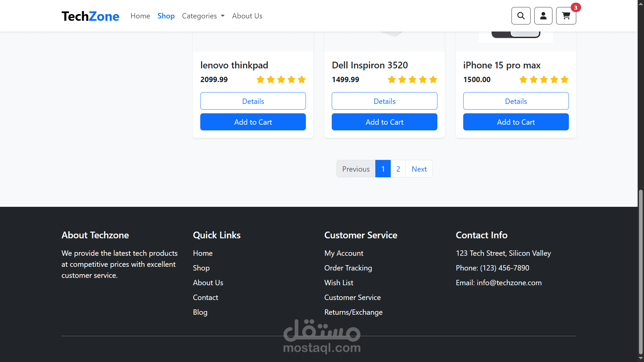Click the Previous pagination button
Image resolution: width=644 pixels, height=362 pixels.
pyautogui.click(x=356, y=169)
